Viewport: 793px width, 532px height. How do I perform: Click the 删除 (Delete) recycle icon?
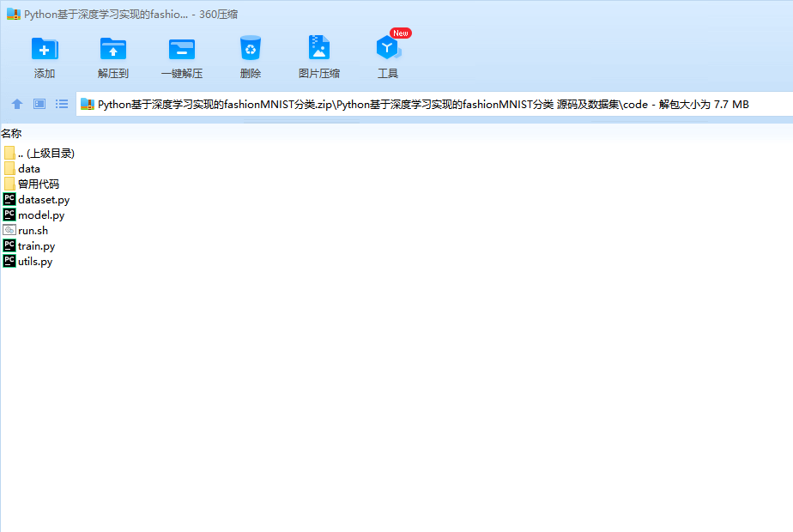tap(251, 49)
